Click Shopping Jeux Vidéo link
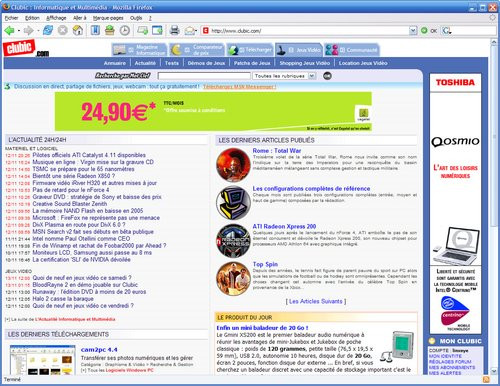 (305, 63)
